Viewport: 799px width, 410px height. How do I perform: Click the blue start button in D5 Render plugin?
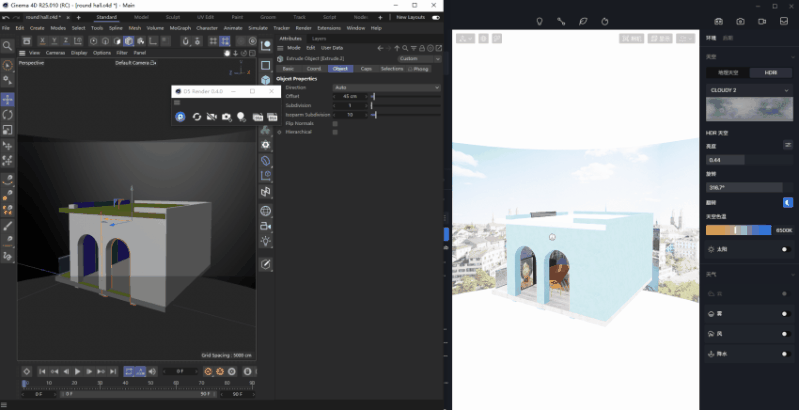click(x=180, y=117)
